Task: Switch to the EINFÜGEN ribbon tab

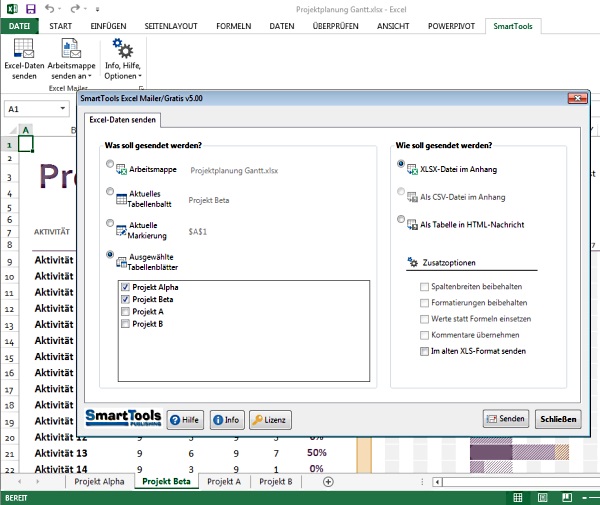Action: [108, 26]
